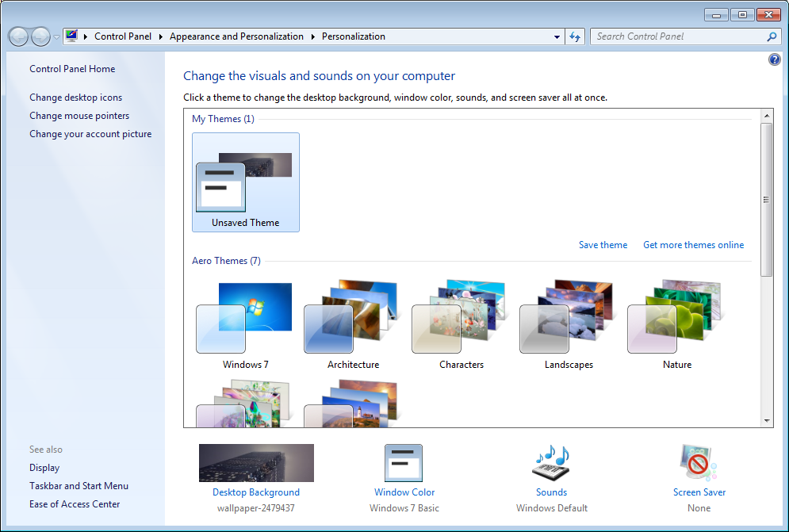Click the Save theme link
Image resolution: width=789 pixels, height=532 pixels.
coord(603,245)
